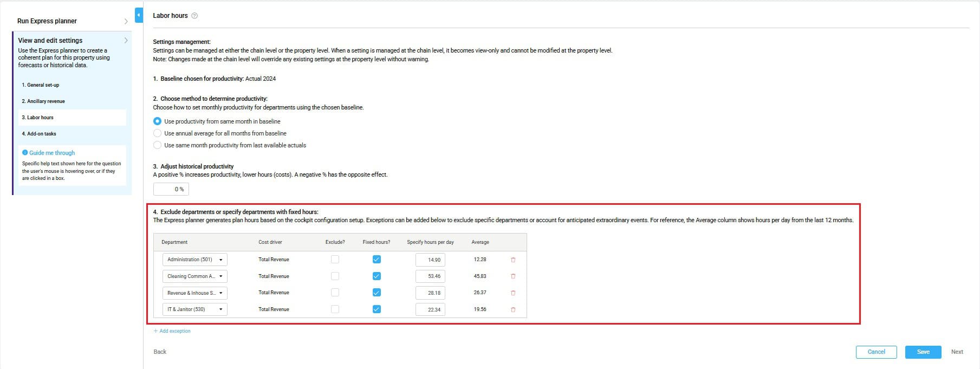Delete the Administration (501) exception row

tap(513, 260)
